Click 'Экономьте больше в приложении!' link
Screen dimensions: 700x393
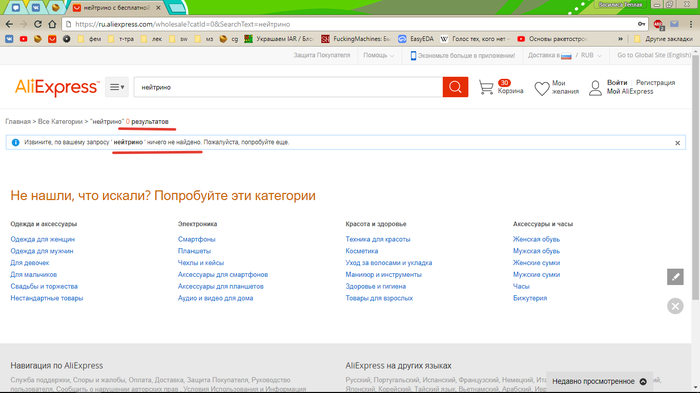[x=462, y=55]
